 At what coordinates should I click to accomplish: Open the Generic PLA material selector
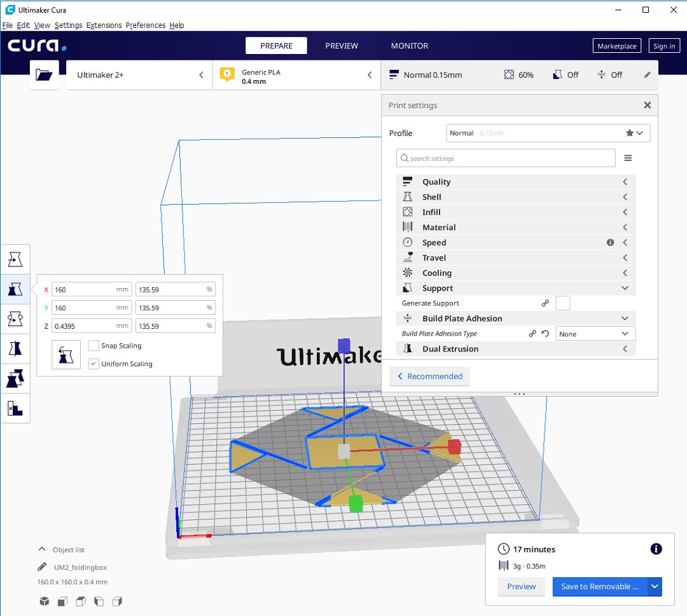(x=296, y=75)
